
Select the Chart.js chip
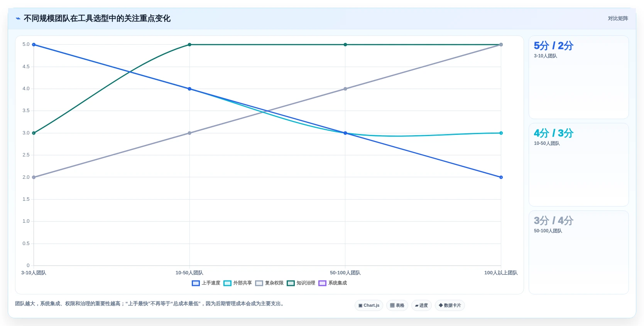click(x=369, y=306)
